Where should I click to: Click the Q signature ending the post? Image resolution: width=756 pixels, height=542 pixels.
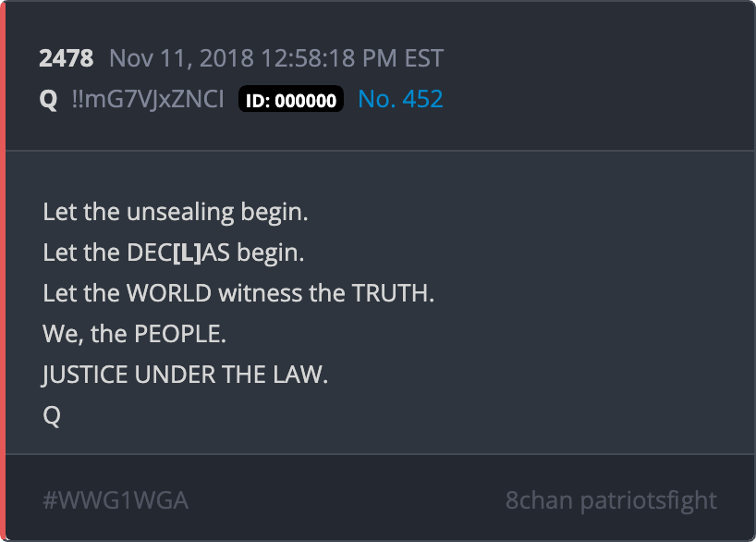52,415
